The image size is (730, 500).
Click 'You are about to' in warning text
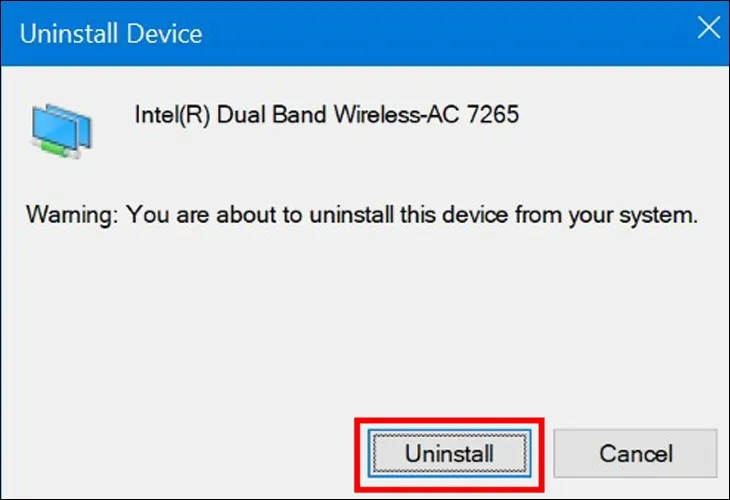click(x=187, y=215)
